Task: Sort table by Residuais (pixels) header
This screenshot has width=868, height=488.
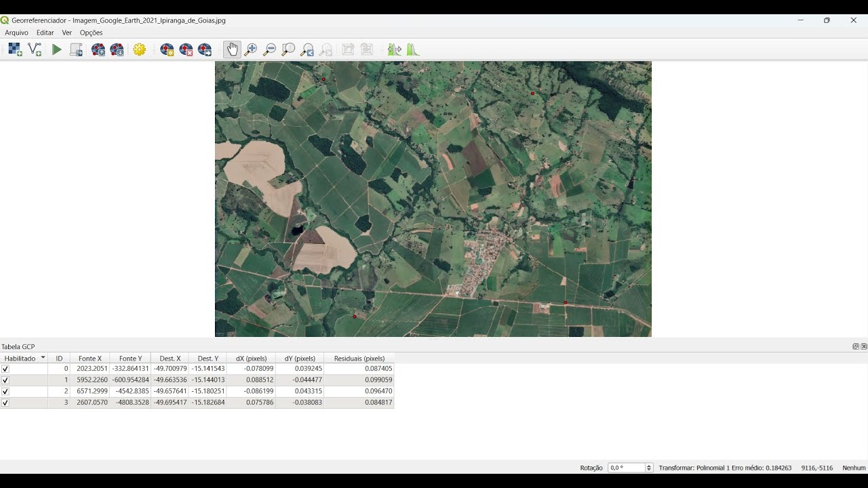Action: pyautogui.click(x=359, y=358)
